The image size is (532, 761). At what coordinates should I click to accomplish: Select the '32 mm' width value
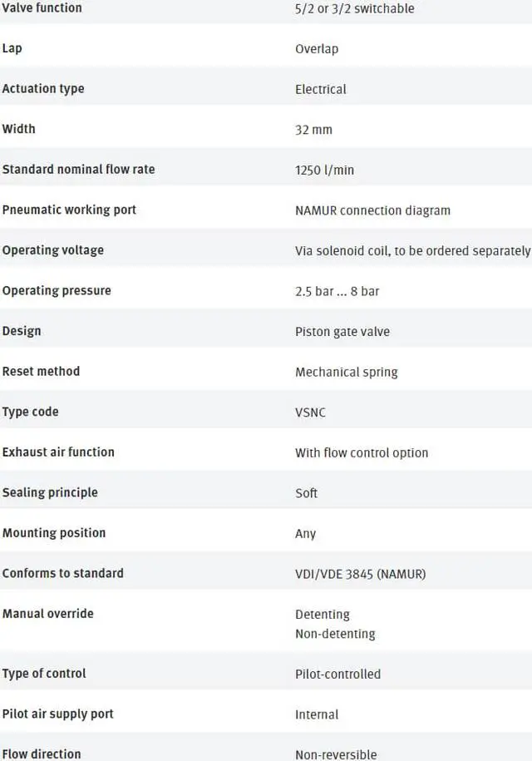pyautogui.click(x=313, y=130)
